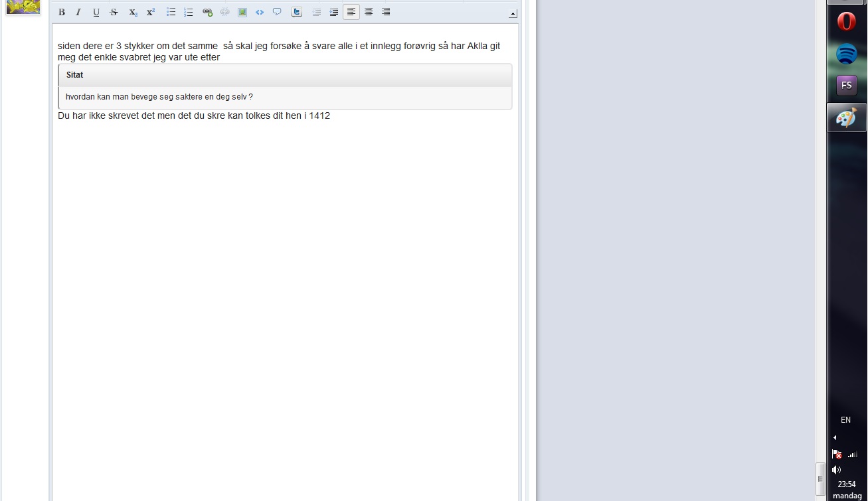
Task: Insert a quote with speech bubble icon
Action: pos(278,13)
